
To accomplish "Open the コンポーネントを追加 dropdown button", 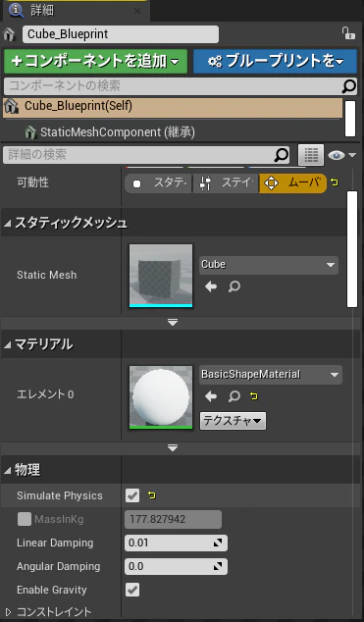I will pos(95,62).
